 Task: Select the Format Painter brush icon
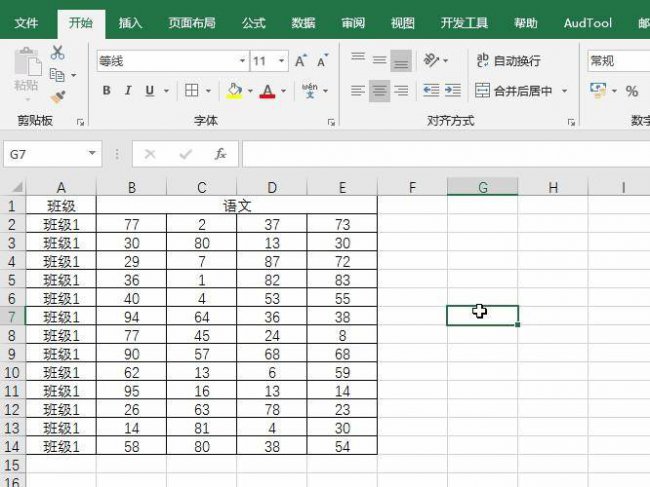coord(58,97)
